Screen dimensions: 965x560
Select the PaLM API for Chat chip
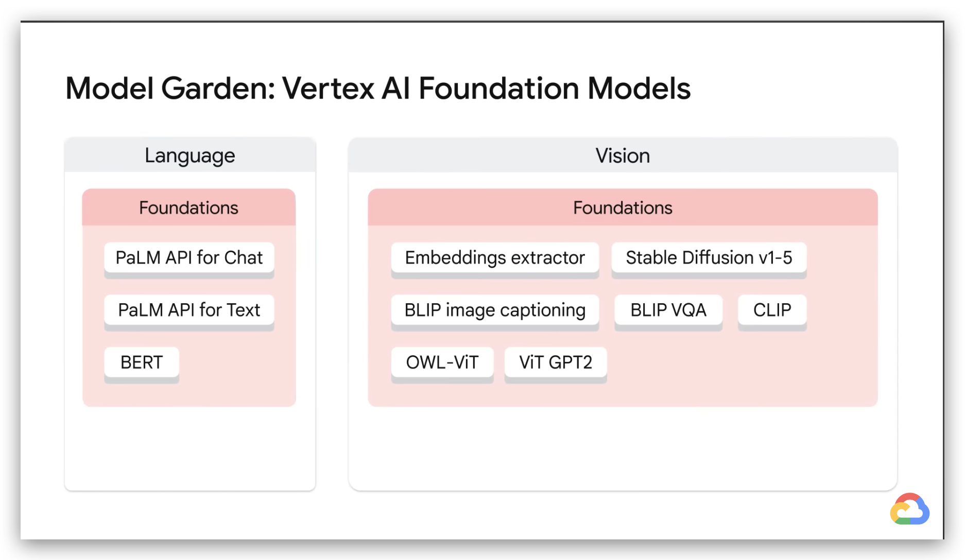[x=189, y=258]
